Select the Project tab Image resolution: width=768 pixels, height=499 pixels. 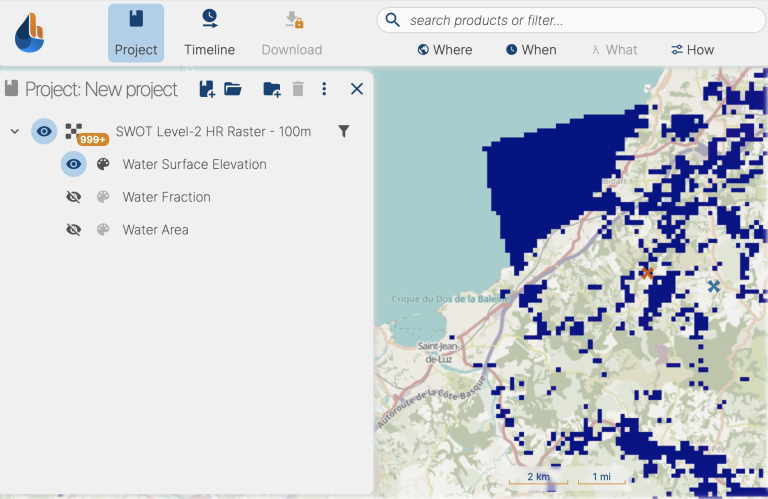[x=136, y=33]
